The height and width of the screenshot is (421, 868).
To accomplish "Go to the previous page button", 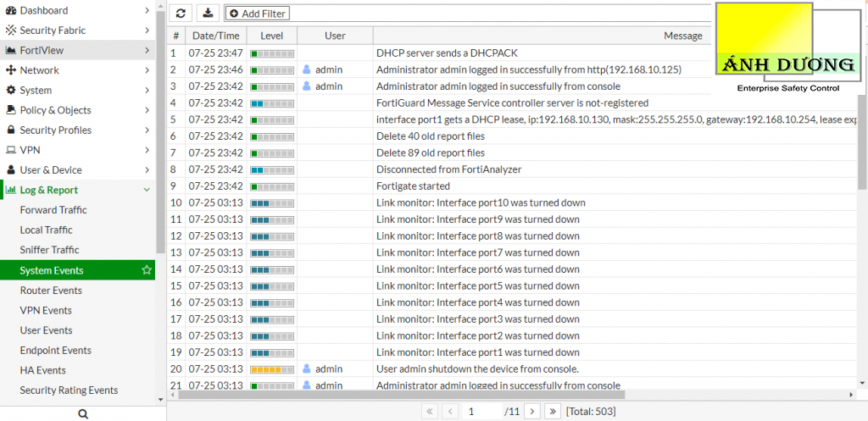I will click(450, 411).
